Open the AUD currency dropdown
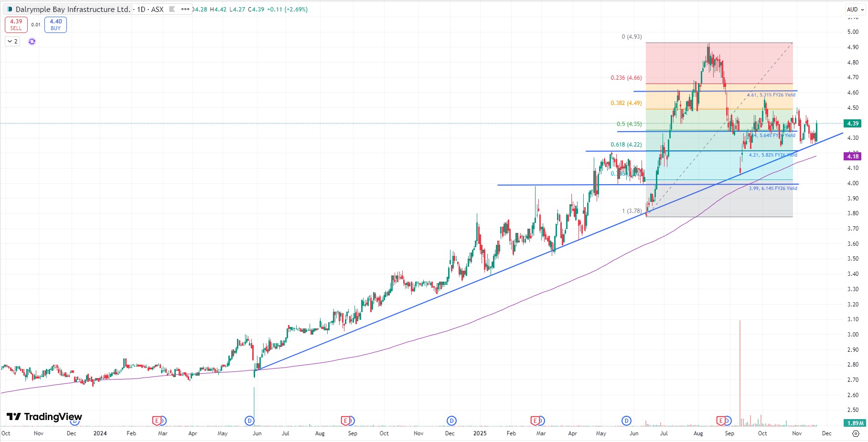 [x=855, y=9]
